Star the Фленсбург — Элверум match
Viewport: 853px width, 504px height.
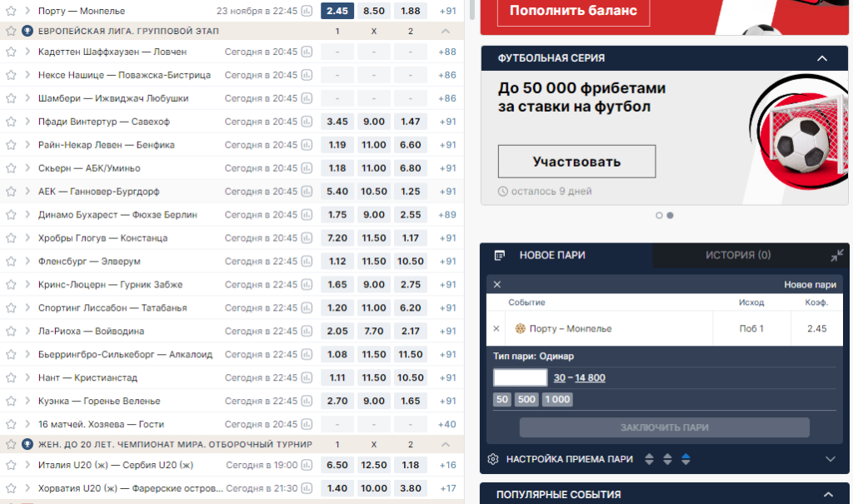coord(11,262)
